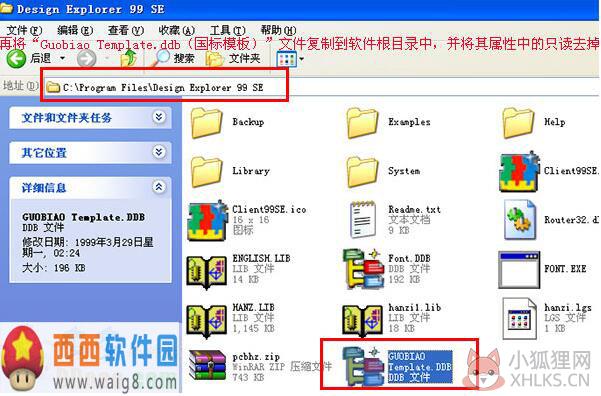Click the hanzi.lgs file name
The height and width of the screenshot is (396, 601).
point(568,307)
